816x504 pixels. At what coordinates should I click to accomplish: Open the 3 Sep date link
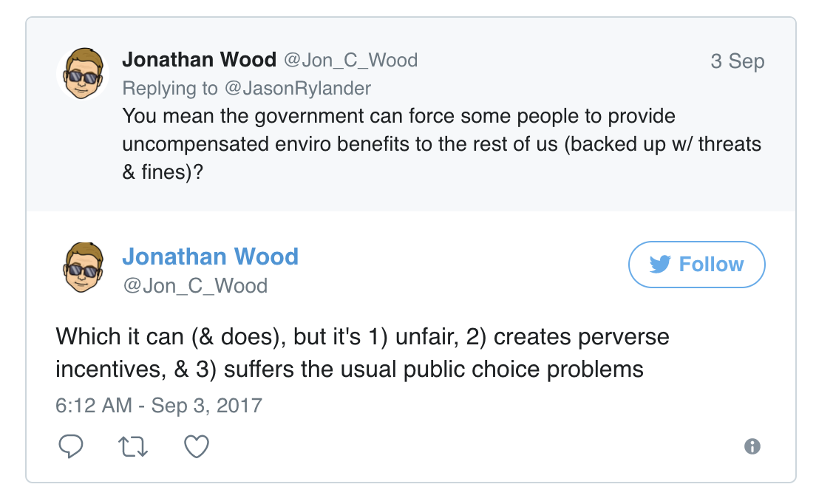click(x=738, y=61)
